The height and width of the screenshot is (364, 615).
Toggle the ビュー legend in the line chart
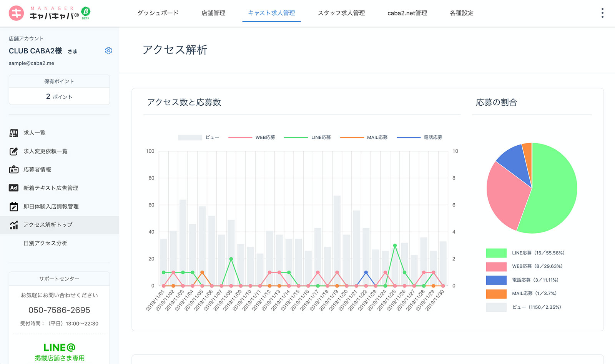[x=198, y=137]
